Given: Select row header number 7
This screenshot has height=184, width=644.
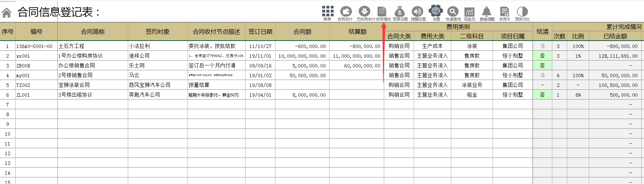Looking at the screenshot, I should [8, 104].
